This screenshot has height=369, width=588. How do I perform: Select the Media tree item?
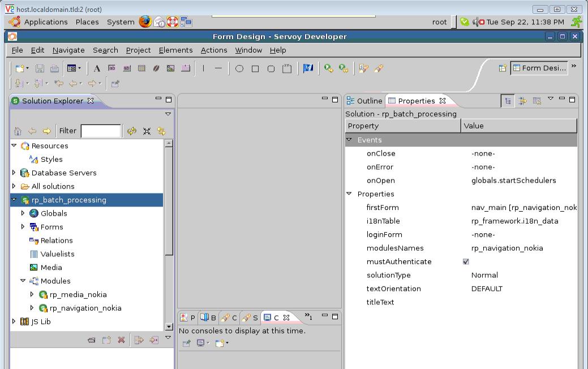click(x=51, y=267)
